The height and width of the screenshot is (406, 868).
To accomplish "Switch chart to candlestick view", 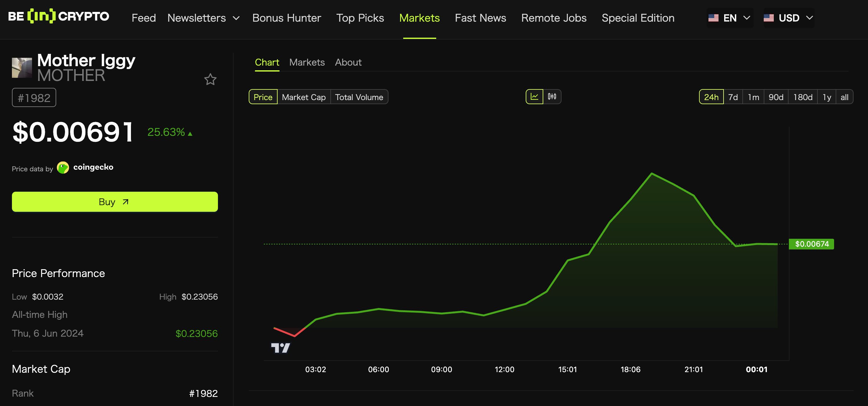I will pos(552,97).
